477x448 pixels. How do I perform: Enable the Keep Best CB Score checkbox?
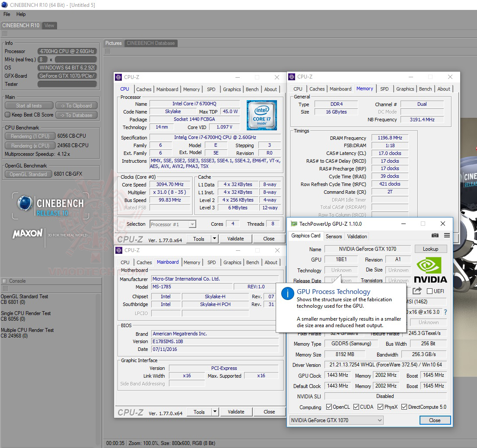[7, 115]
